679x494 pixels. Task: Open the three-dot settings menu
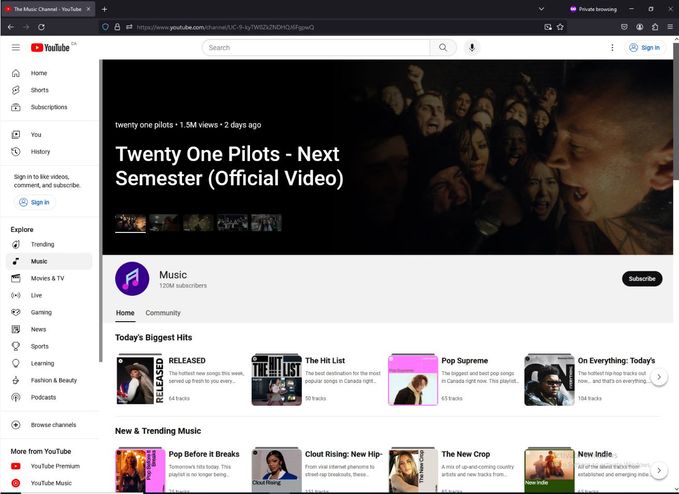612,48
